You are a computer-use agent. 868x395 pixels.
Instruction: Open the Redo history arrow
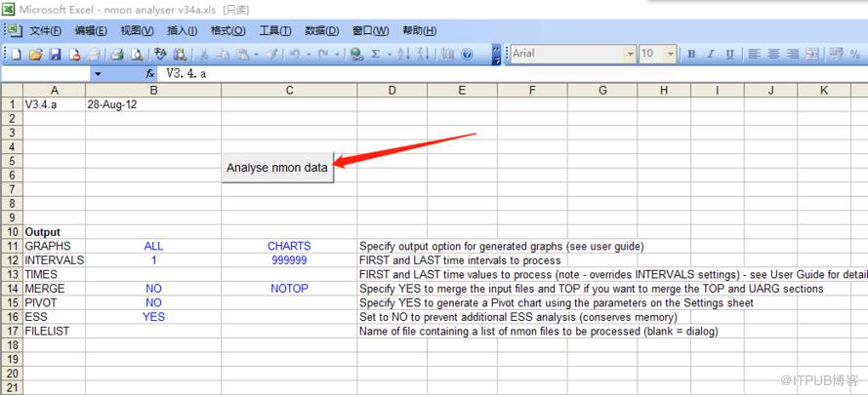pyautogui.click(x=337, y=55)
